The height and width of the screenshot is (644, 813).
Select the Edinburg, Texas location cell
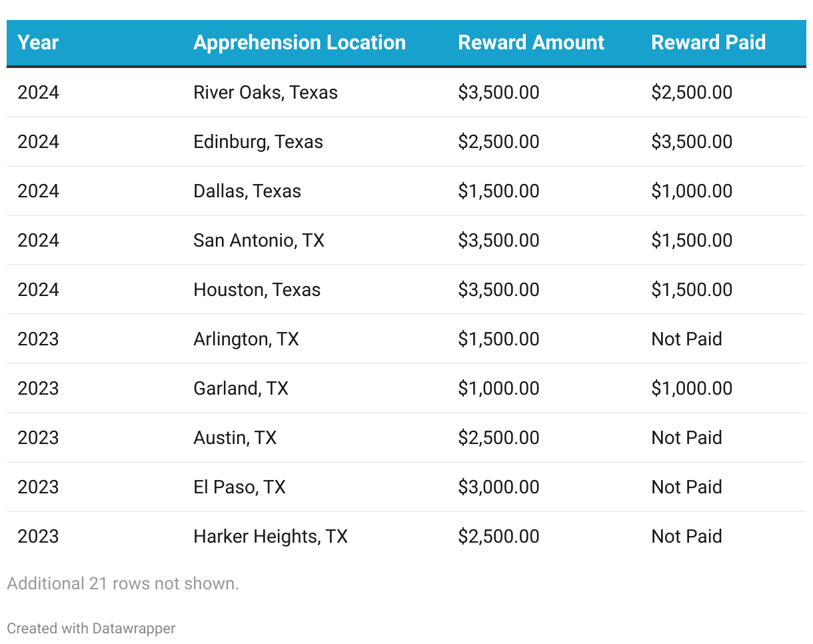(x=258, y=141)
